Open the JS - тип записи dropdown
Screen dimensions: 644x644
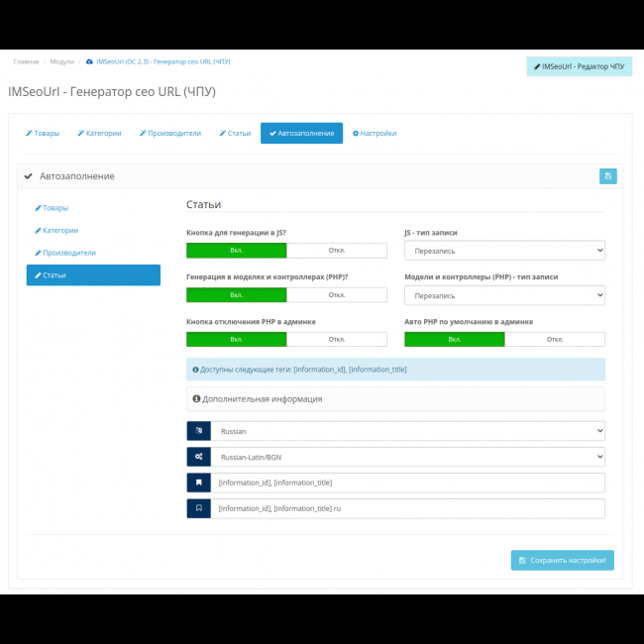pyautogui.click(x=504, y=252)
